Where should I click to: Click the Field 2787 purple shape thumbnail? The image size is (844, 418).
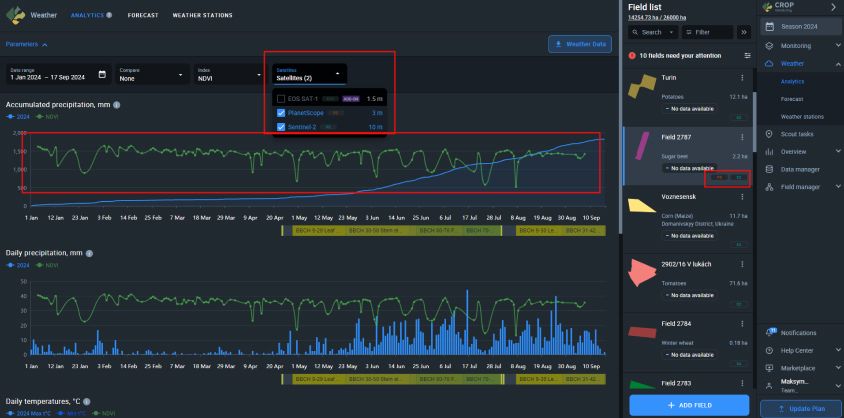[x=642, y=146]
